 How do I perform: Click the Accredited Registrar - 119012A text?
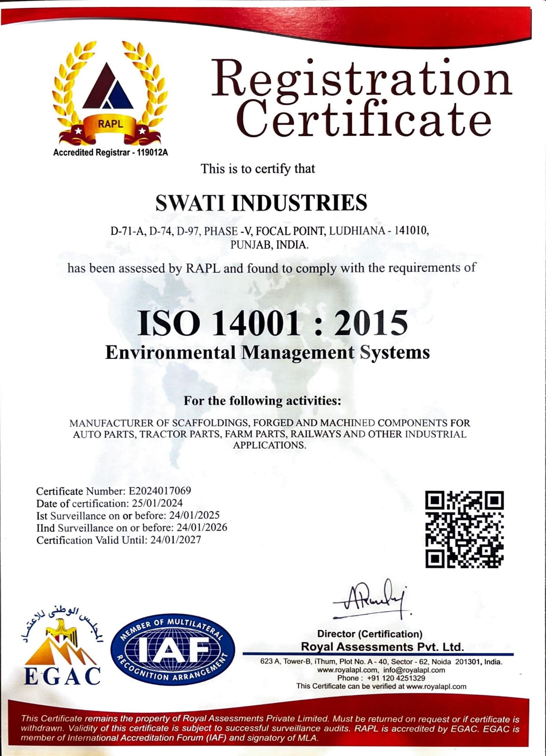click(110, 153)
